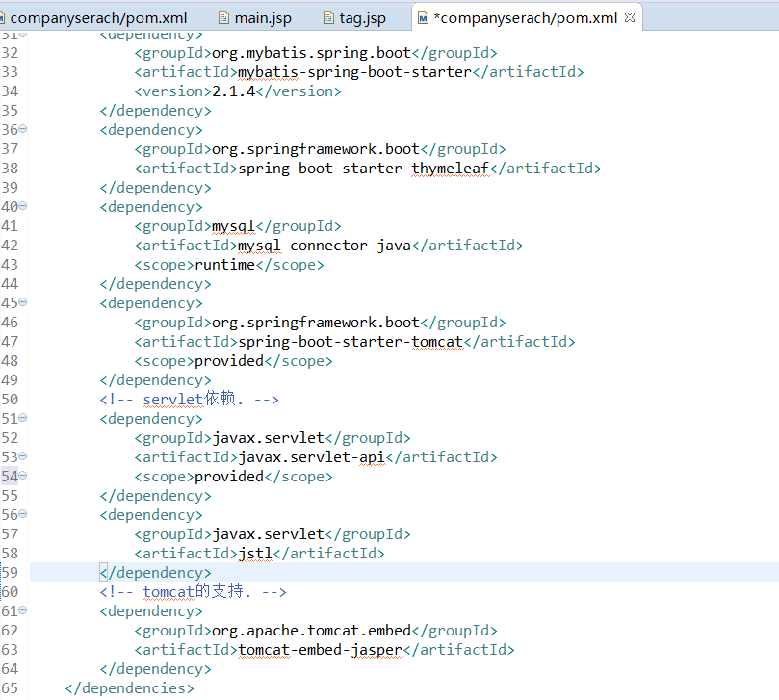Toggle the fold marker beside line 53

(21, 456)
